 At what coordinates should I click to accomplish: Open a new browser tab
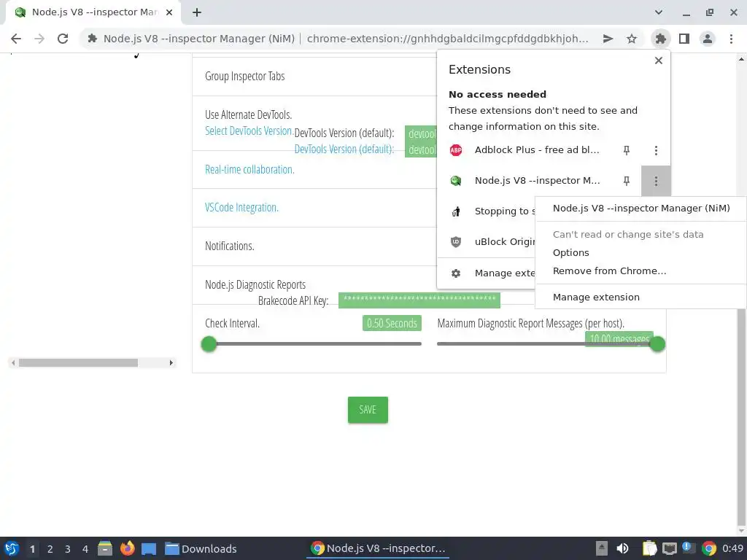click(x=197, y=13)
